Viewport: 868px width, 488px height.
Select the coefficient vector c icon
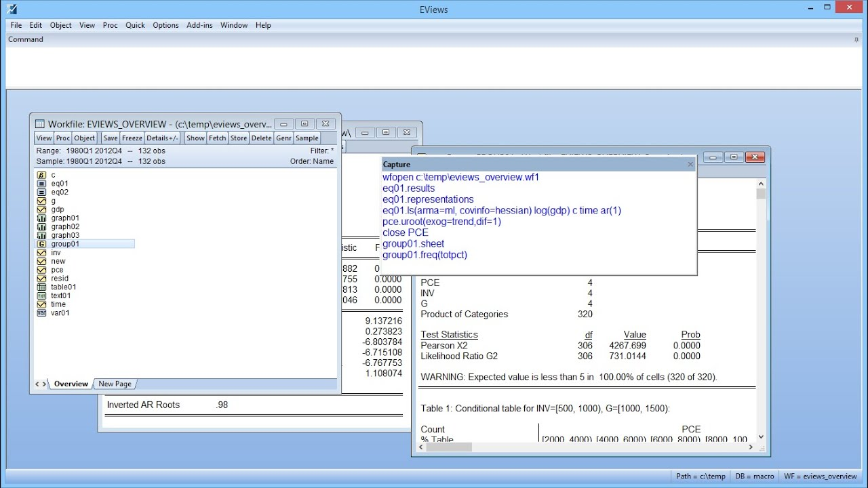tap(41, 175)
